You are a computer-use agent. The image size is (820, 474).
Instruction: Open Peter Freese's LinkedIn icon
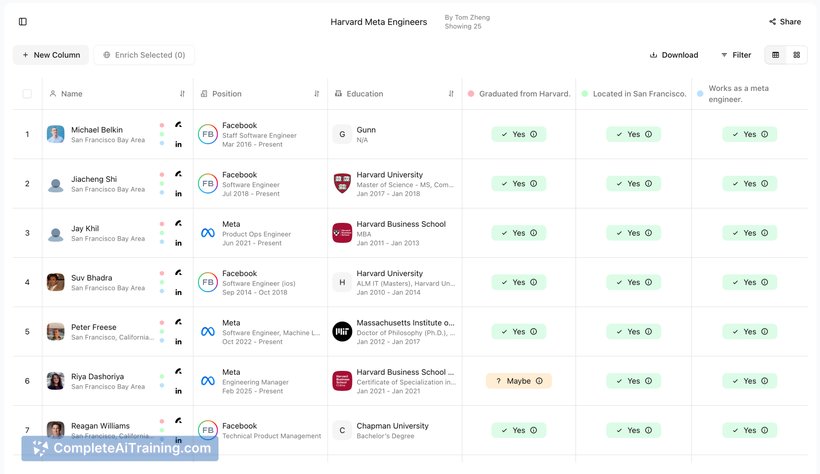click(178, 342)
